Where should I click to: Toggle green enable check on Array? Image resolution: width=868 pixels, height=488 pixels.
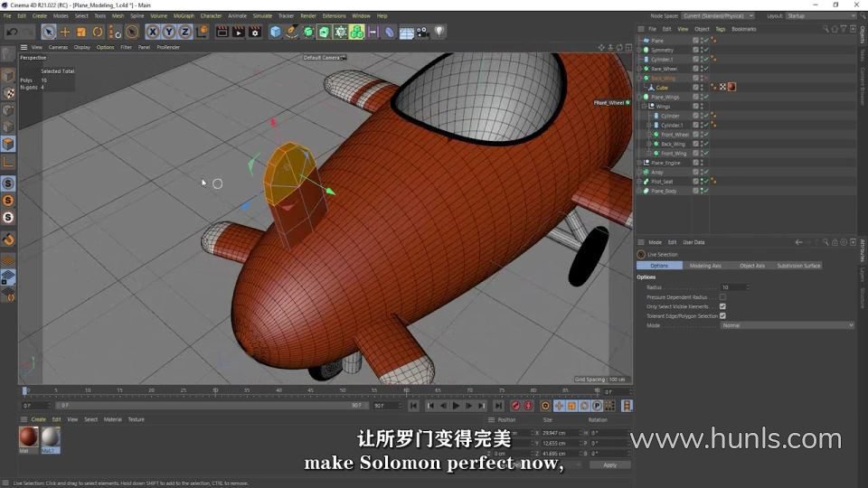click(706, 172)
